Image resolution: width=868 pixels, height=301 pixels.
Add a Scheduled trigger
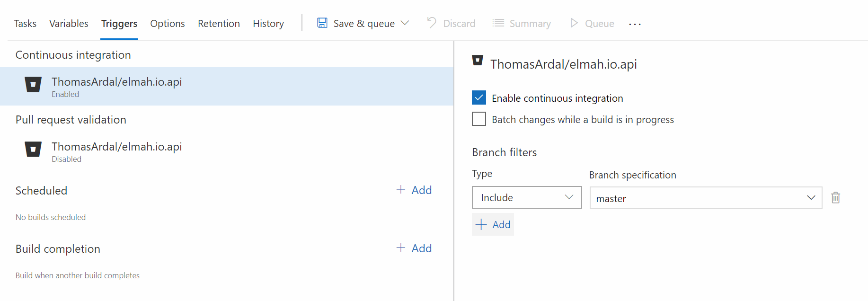tap(414, 190)
